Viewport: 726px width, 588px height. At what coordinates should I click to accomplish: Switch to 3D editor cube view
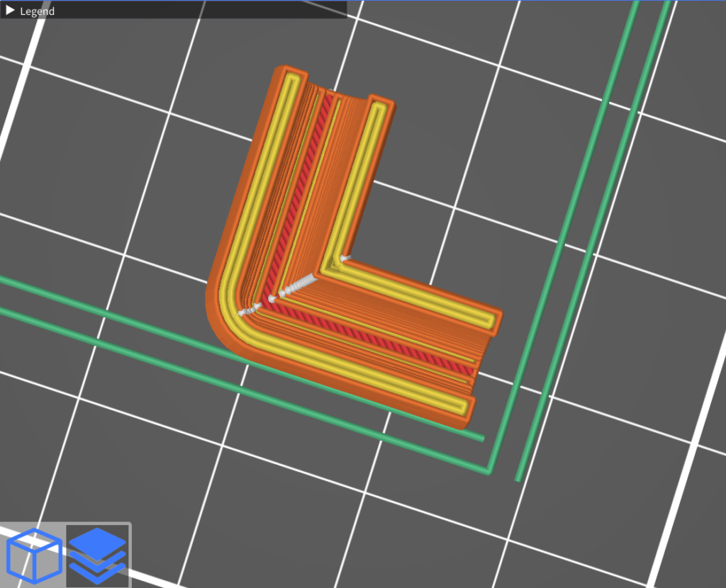point(33,554)
